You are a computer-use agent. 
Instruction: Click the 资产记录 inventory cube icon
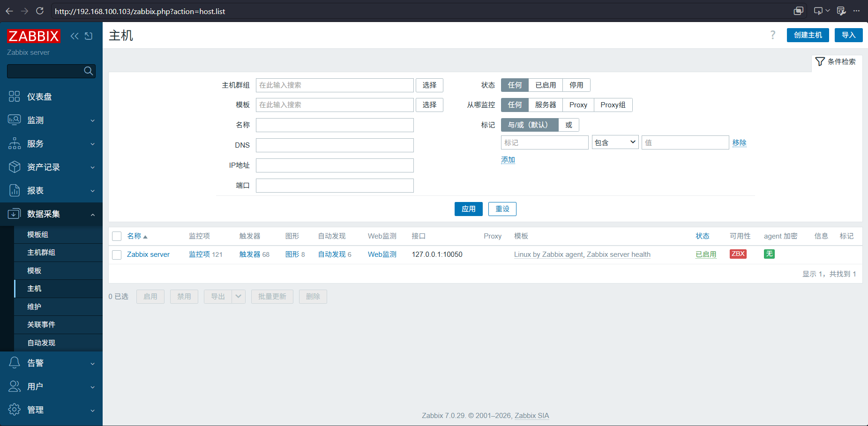point(15,167)
